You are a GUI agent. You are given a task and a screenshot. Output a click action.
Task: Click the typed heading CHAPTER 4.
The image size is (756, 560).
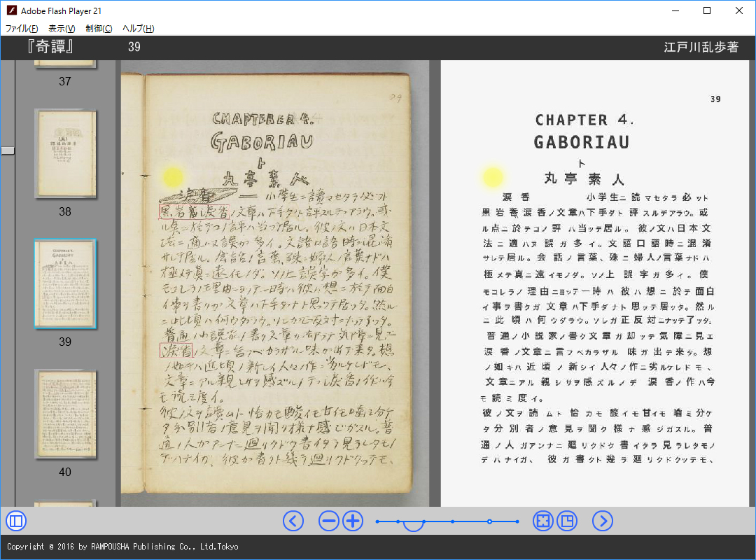click(x=584, y=120)
